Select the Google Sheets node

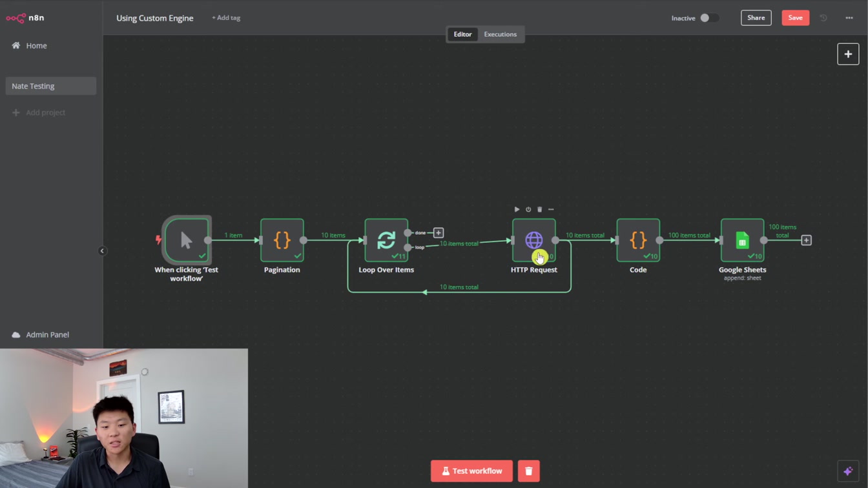point(742,240)
